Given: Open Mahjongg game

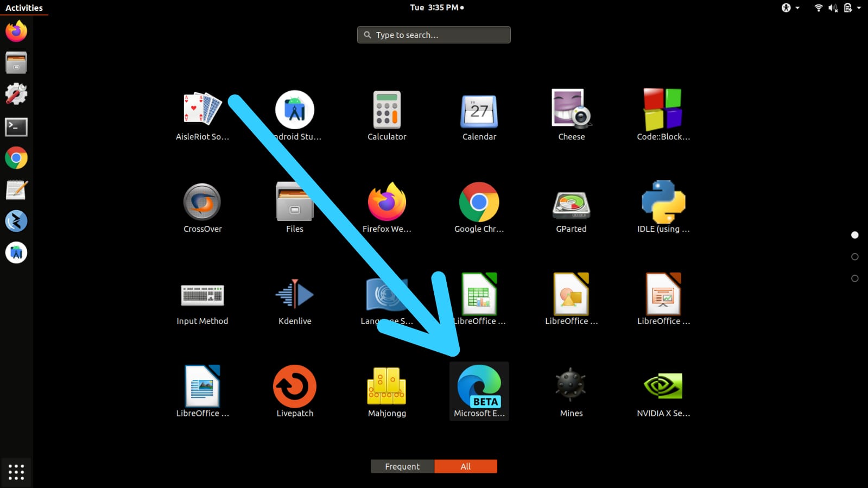Looking at the screenshot, I should coord(387,391).
